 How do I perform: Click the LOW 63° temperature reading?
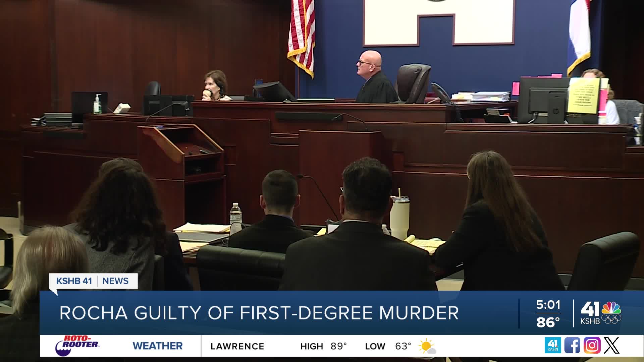(388, 346)
